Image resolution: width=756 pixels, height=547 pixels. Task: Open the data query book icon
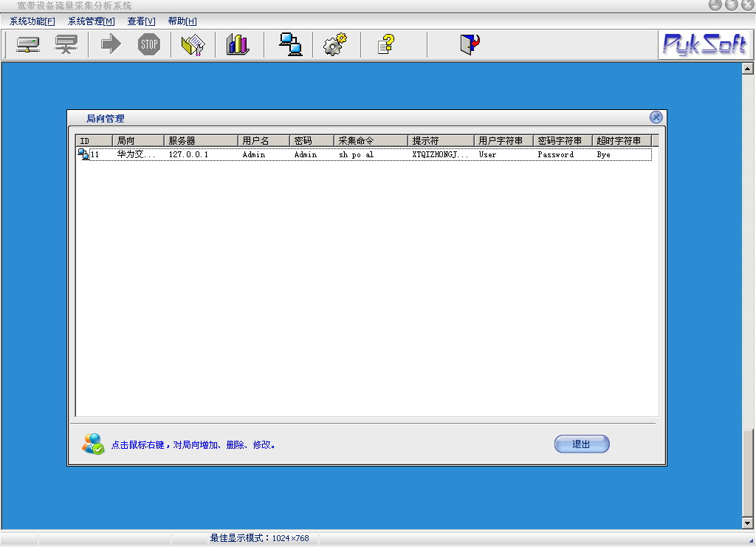pyautogui.click(x=193, y=45)
